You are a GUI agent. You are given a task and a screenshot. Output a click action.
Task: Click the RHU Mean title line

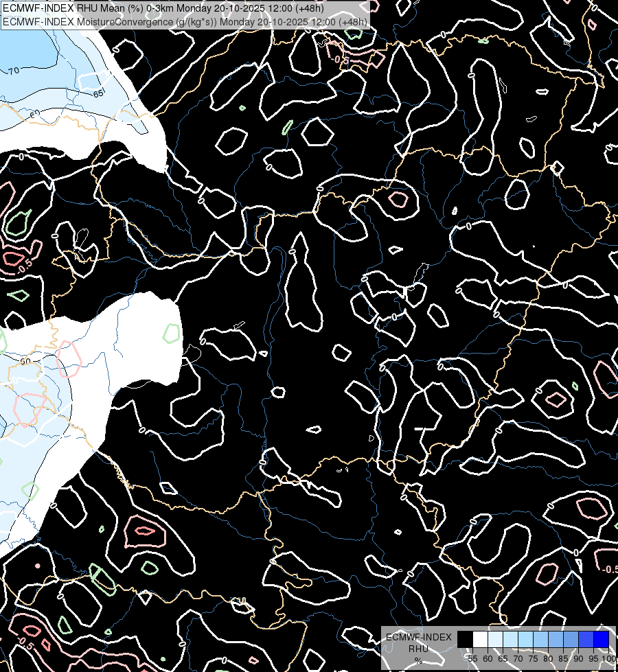(x=163, y=8)
